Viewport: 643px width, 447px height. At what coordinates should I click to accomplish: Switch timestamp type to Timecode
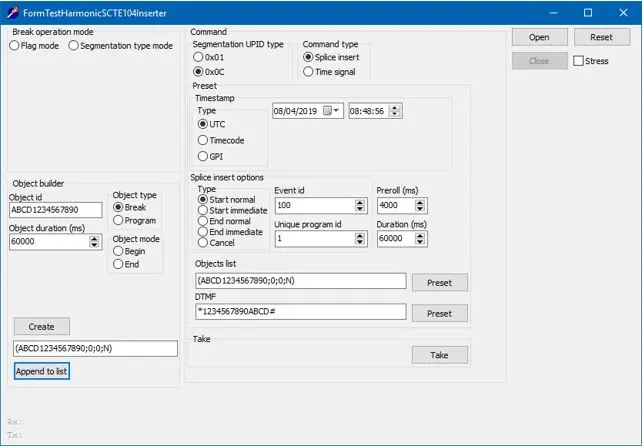[203, 140]
